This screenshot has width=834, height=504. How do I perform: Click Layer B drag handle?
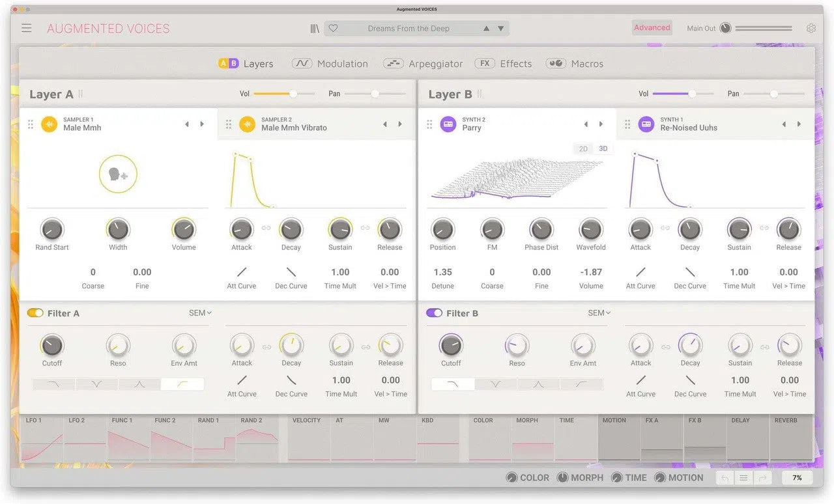coord(480,94)
